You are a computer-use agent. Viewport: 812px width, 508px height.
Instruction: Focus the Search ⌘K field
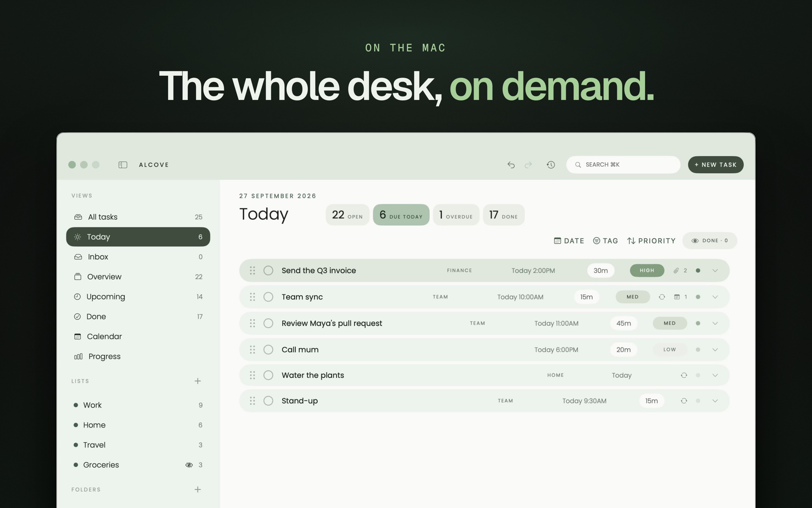(623, 165)
